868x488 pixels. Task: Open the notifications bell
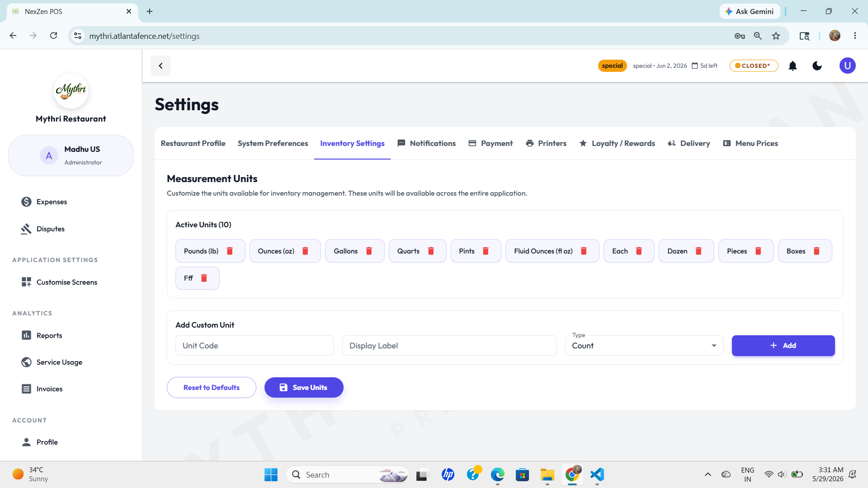pyautogui.click(x=793, y=66)
